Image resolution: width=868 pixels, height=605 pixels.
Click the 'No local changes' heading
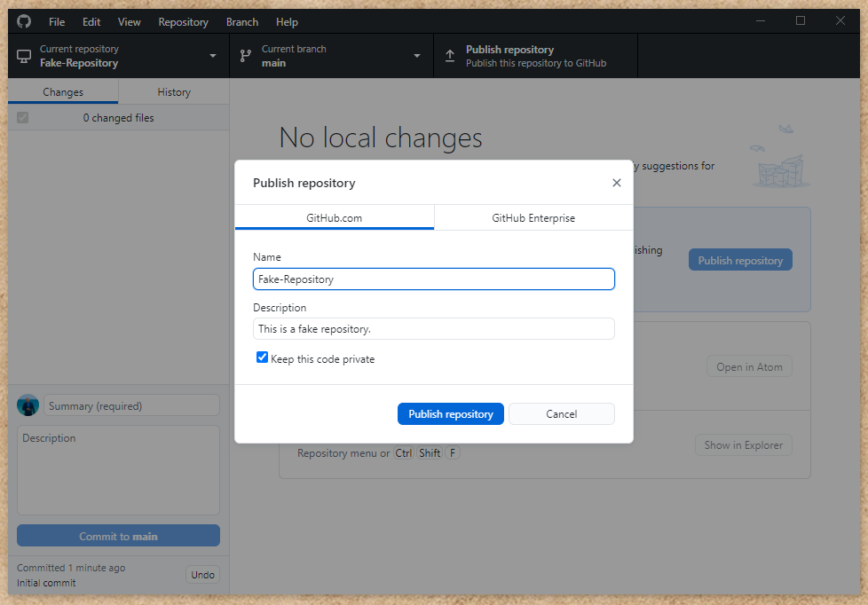click(381, 137)
